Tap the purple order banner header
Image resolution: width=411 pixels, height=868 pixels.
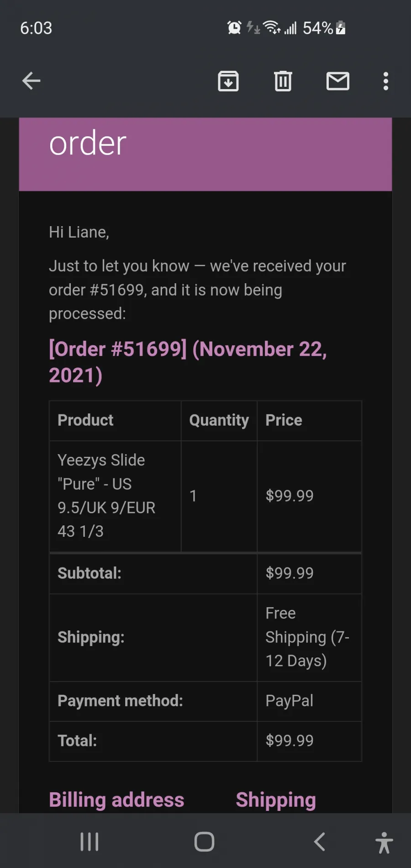[205, 154]
